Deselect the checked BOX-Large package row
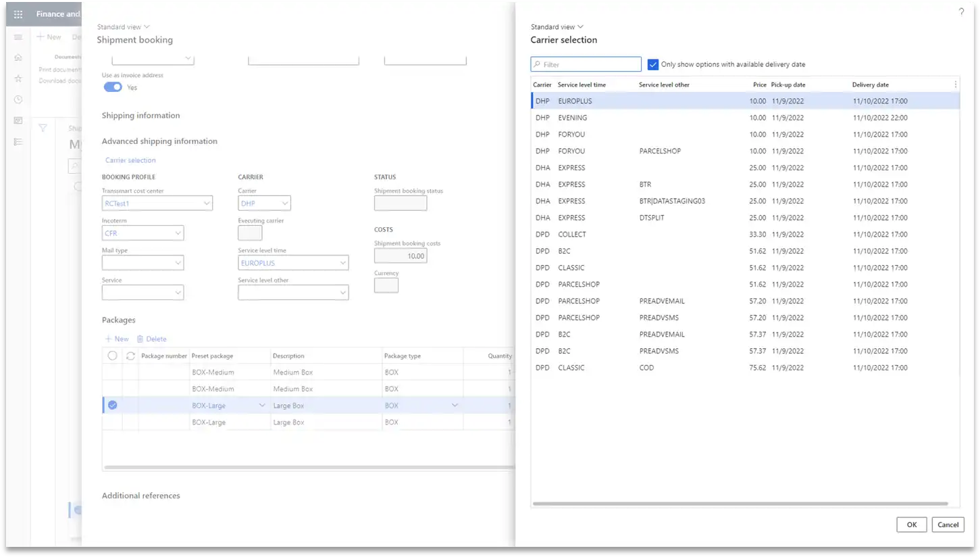This screenshot has height=557, width=980. coord(112,405)
